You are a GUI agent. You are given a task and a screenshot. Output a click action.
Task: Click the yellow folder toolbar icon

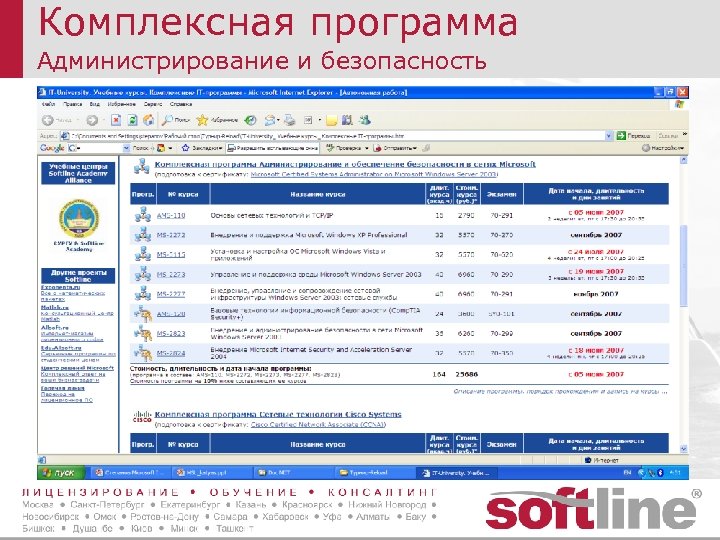tap(331, 121)
